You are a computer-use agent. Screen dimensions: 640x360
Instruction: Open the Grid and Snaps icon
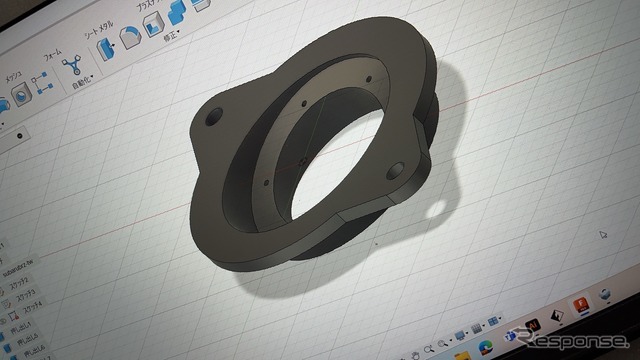tap(476, 329)
